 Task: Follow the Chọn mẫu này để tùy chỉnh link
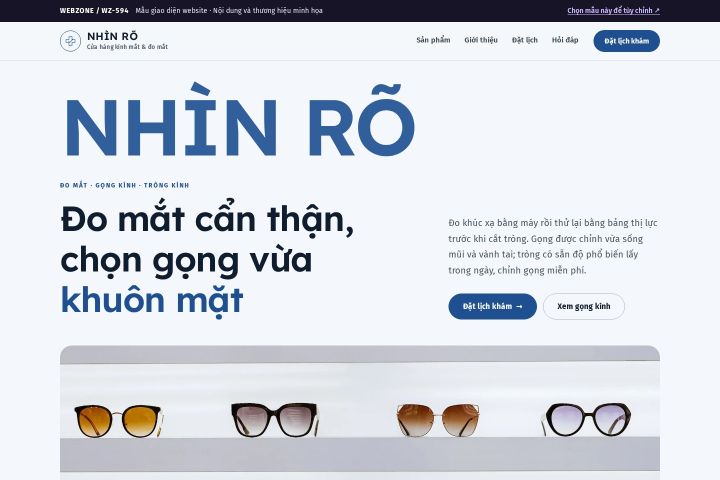(613, 11)
